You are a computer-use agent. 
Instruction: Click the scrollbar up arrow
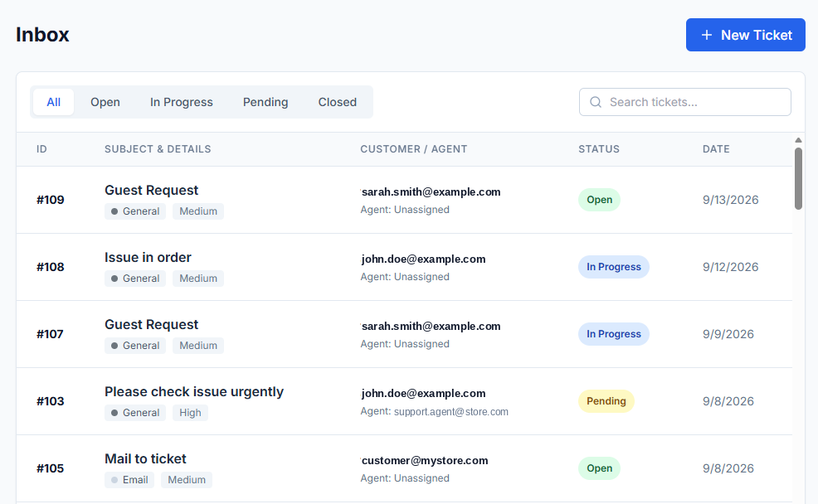(798, 140)
